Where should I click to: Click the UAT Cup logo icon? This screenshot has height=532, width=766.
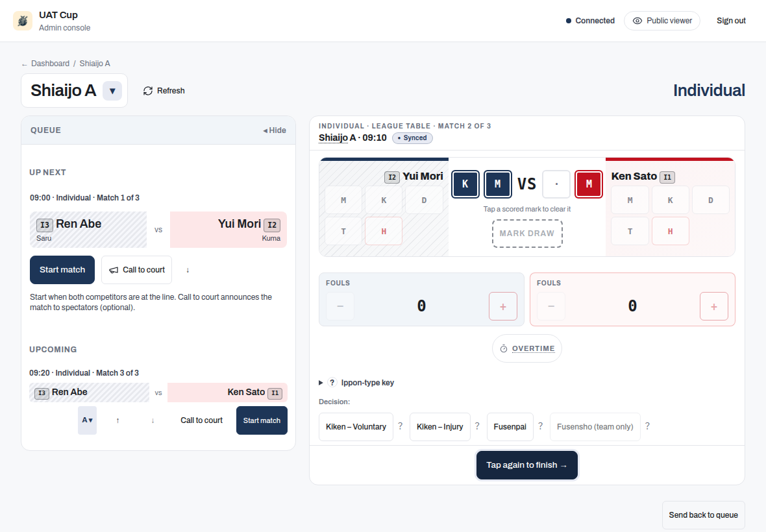click(23, 21)
